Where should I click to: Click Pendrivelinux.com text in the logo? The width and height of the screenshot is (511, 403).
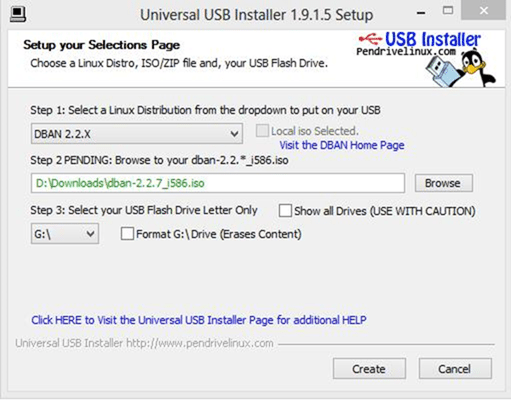406,52
